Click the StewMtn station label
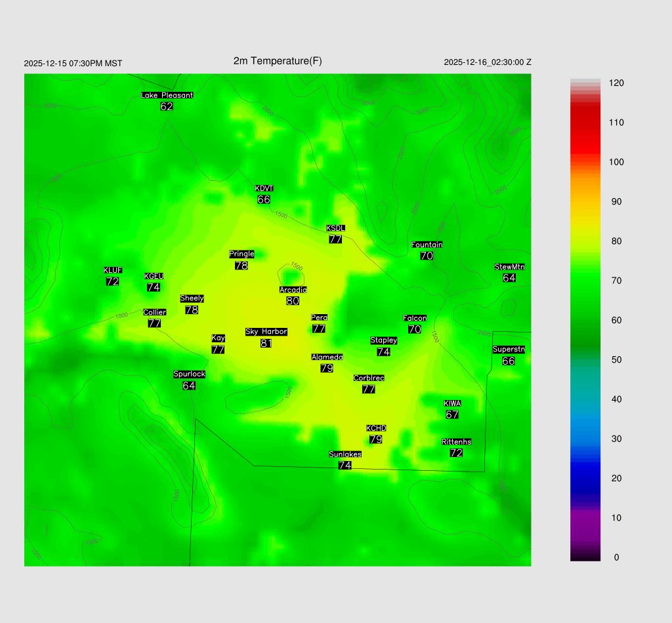This screenshot has width=672, height=623. [x=509, y=267]
